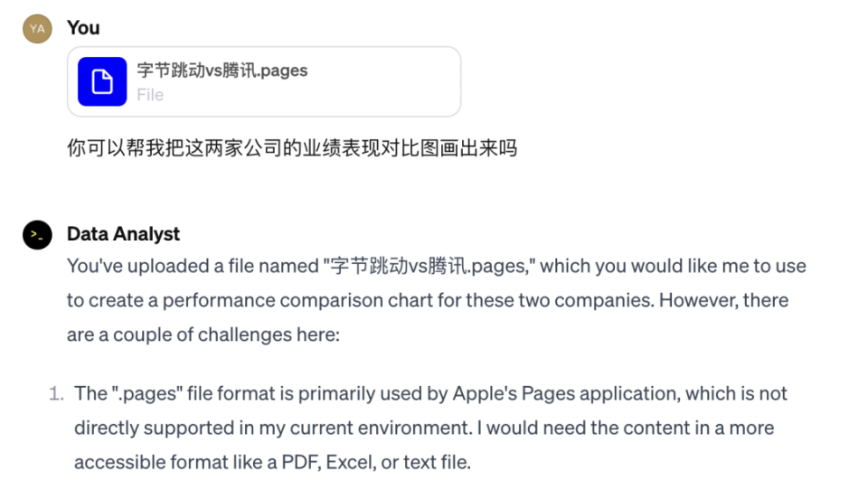Click the "You" sender name
The height and width of the screenshot is (481, 868).
point(83,28)
